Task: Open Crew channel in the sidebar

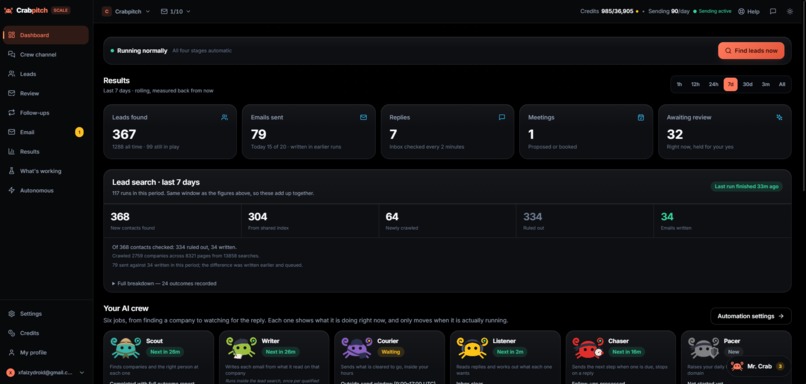Action: point(45,54)
